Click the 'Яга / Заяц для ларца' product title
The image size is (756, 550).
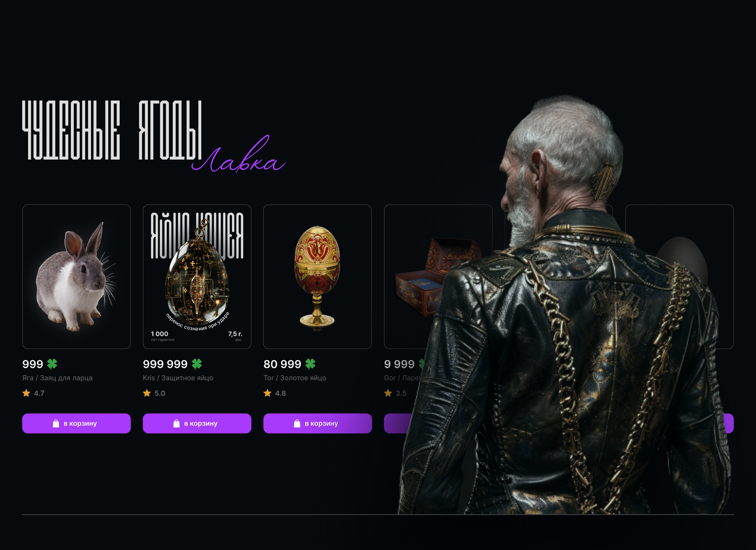57,378
